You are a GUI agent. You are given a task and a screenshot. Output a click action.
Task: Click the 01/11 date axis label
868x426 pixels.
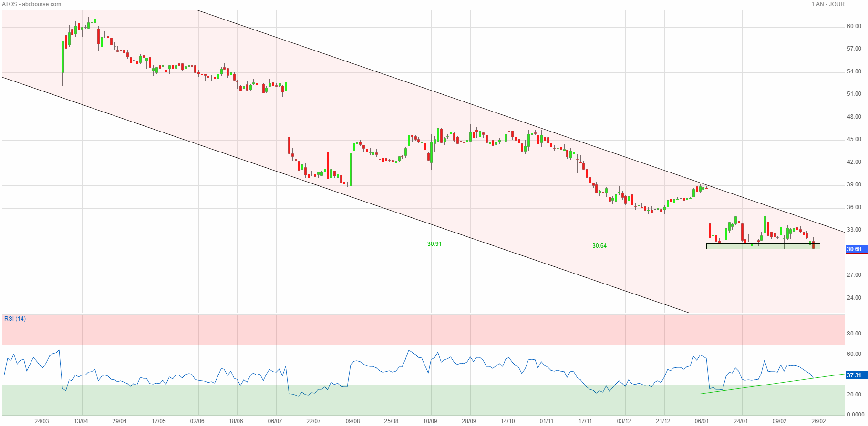click(x=547, y=421)
